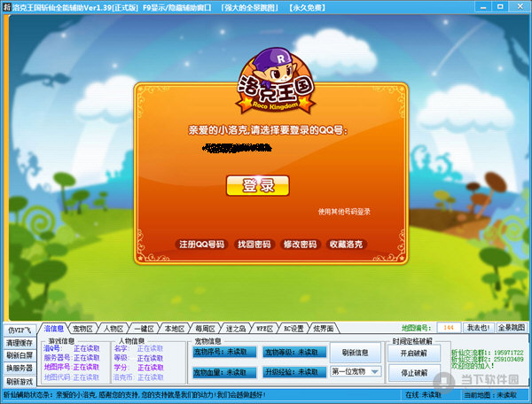Open the 迷之岛 tab
Image resolution: width=532 pixels, height=404 pixels.
click(236, 329)
